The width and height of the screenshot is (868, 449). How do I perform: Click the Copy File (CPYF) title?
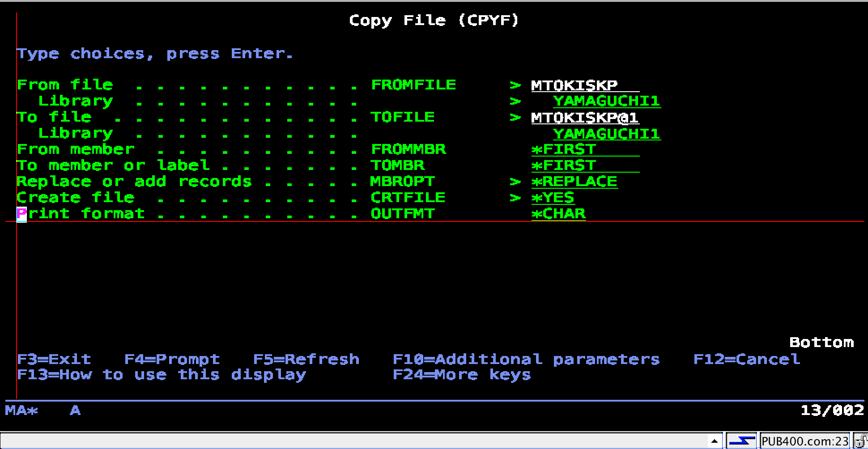click(x=434, y=20)
